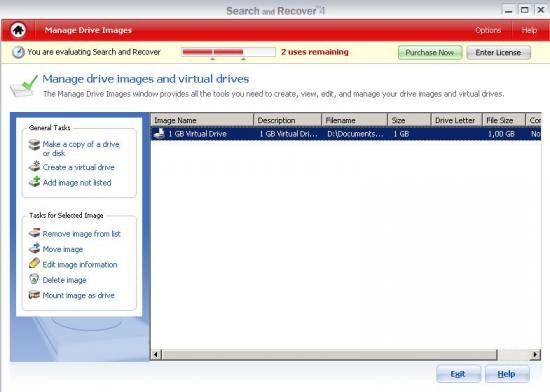Click the Move image icon
The height and width of the screenshot is (392, 550).
(x=34, y=248)
